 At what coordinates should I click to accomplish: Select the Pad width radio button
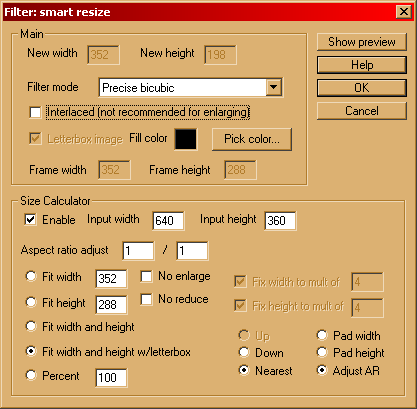(x=322, y=335)
